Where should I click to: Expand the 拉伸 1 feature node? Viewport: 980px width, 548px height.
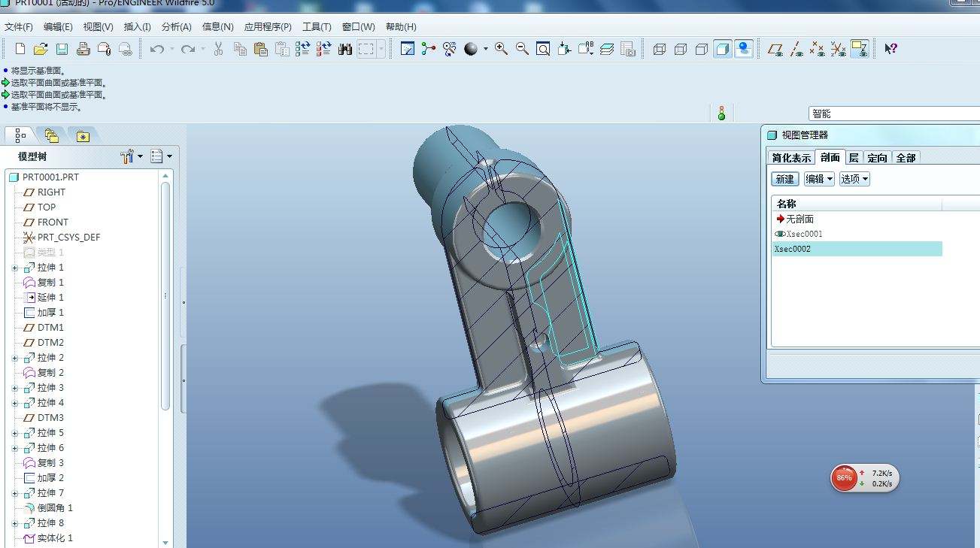point(14,268)
